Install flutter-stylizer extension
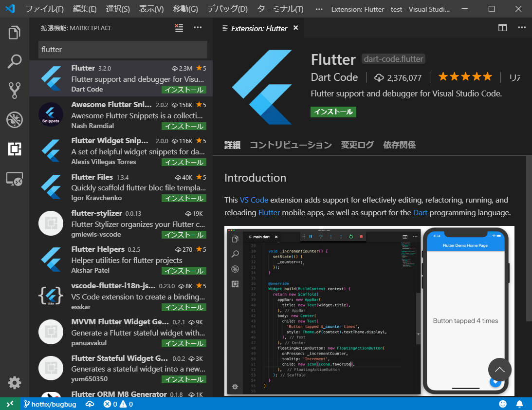532x410 pixels. [184, 235]
